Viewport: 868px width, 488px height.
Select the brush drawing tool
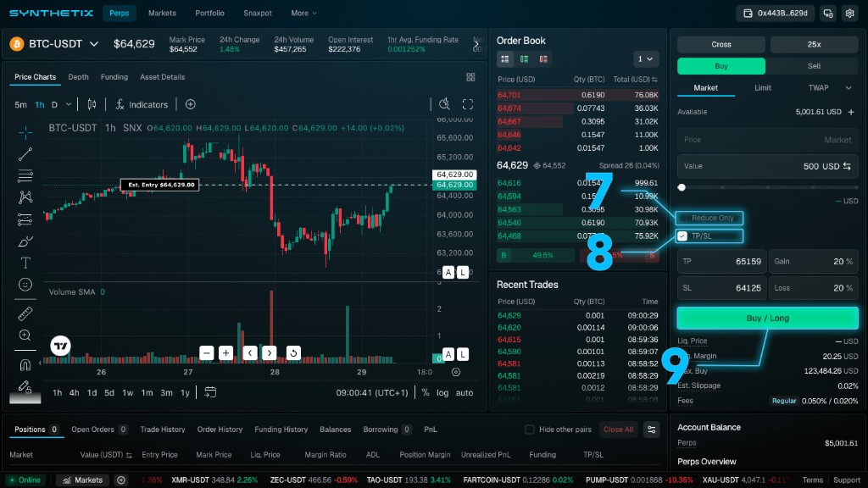point(25,241)
